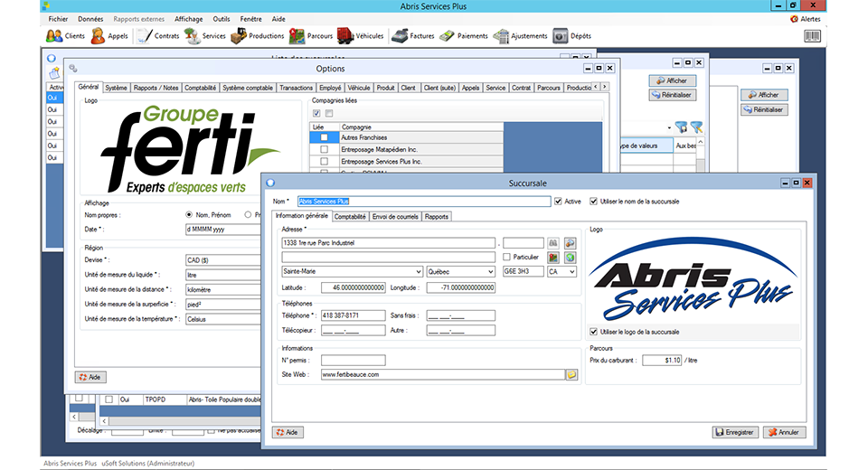This screenshot has width=868, height=470.
Task: Open the Véhicules toolbar item
Action: coord(361,36)
